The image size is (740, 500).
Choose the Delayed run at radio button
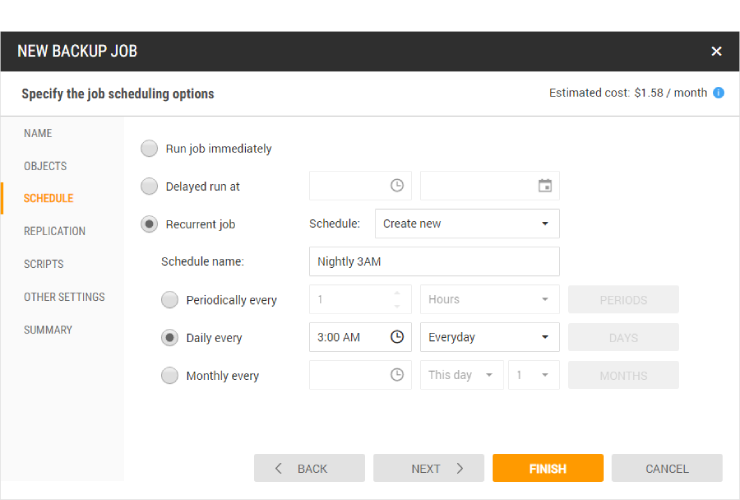(149, 186)
